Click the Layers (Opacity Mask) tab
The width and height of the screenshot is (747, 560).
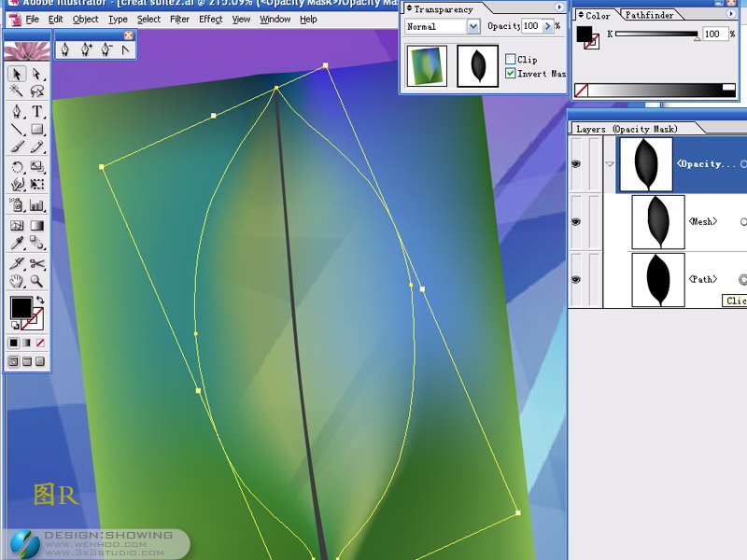click(x=627, y=129)
